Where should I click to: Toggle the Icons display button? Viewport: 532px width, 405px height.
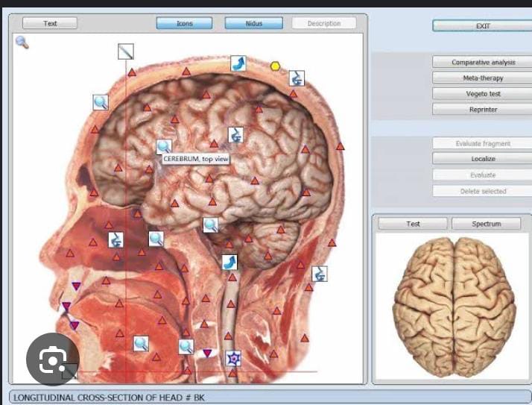[x=184, y=23]
